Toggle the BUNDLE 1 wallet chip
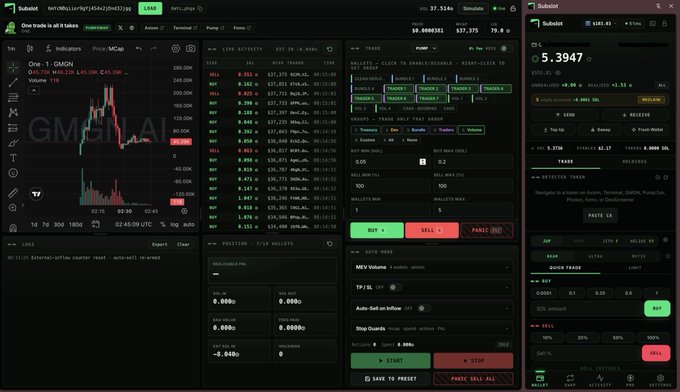This screenshot has height=392, width=680. [x=405, y=78]
